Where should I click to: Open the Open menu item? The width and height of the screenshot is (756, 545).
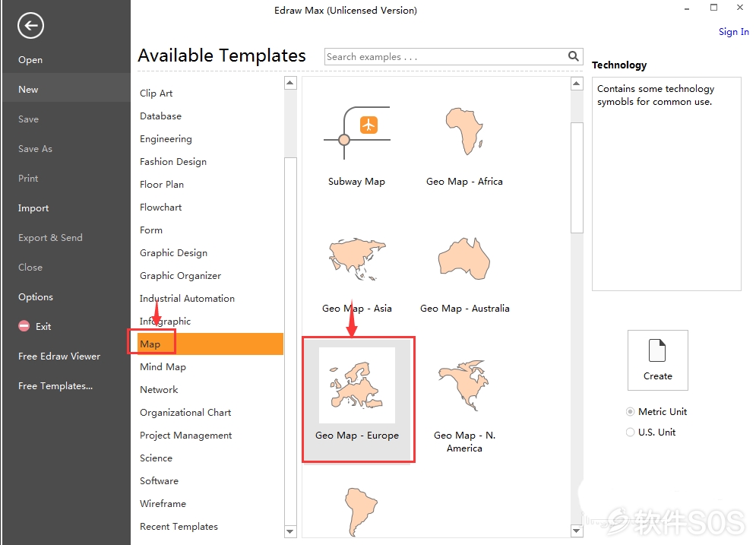tap(30, 60)
